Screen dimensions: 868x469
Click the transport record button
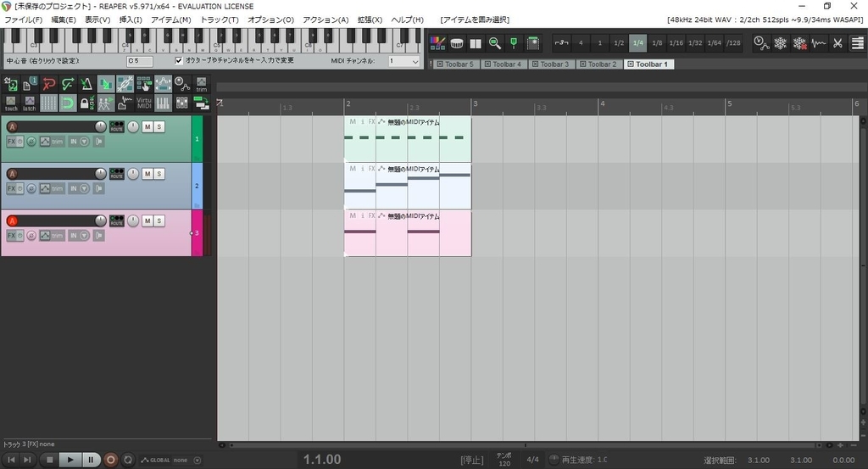coord(111,460)
